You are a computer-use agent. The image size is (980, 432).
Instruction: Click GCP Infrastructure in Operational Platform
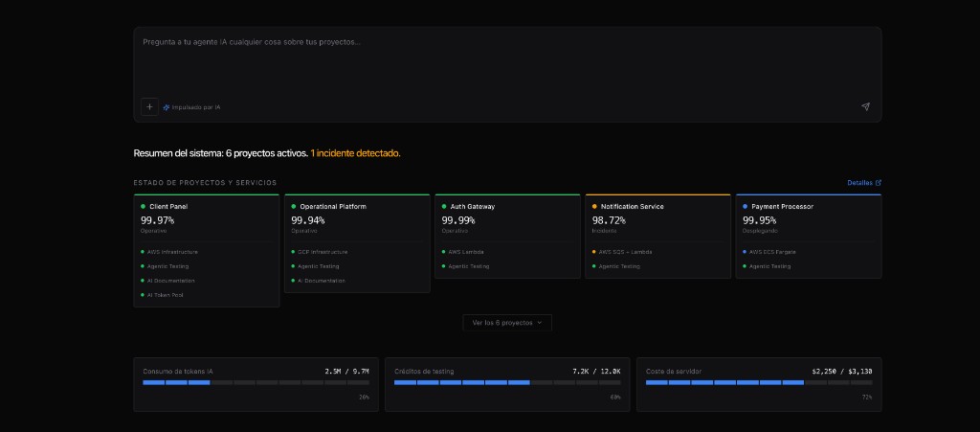323,252
